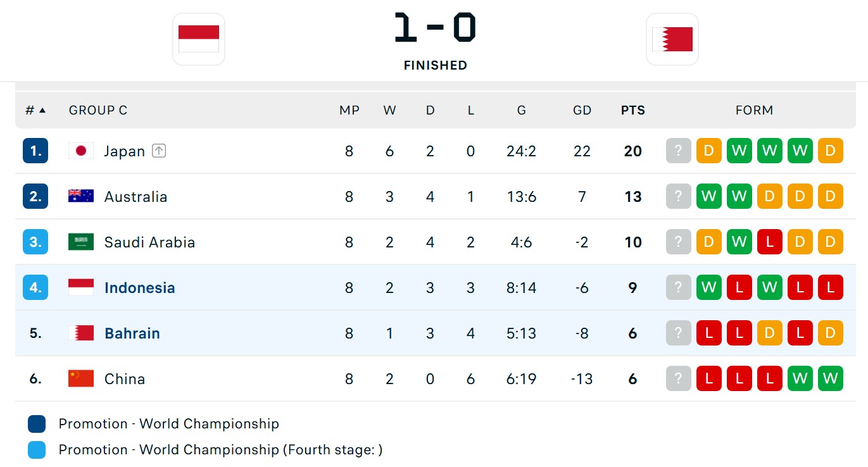Screen dimensions: 868x467
Task: Click the FORM column header
Action: click(x=754, y=110)
